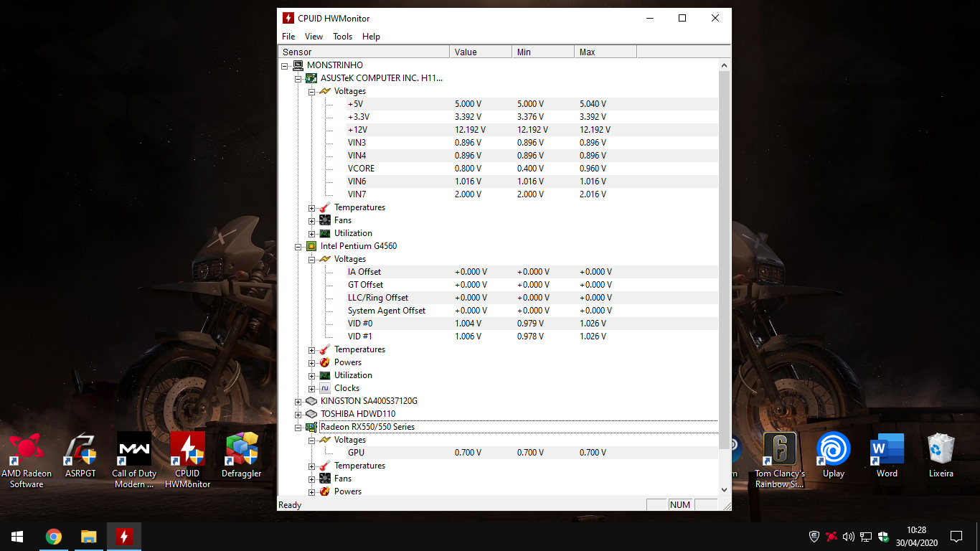
Task: Expand the ASUSTeK Temperatures section
Action: click(312, 207)
